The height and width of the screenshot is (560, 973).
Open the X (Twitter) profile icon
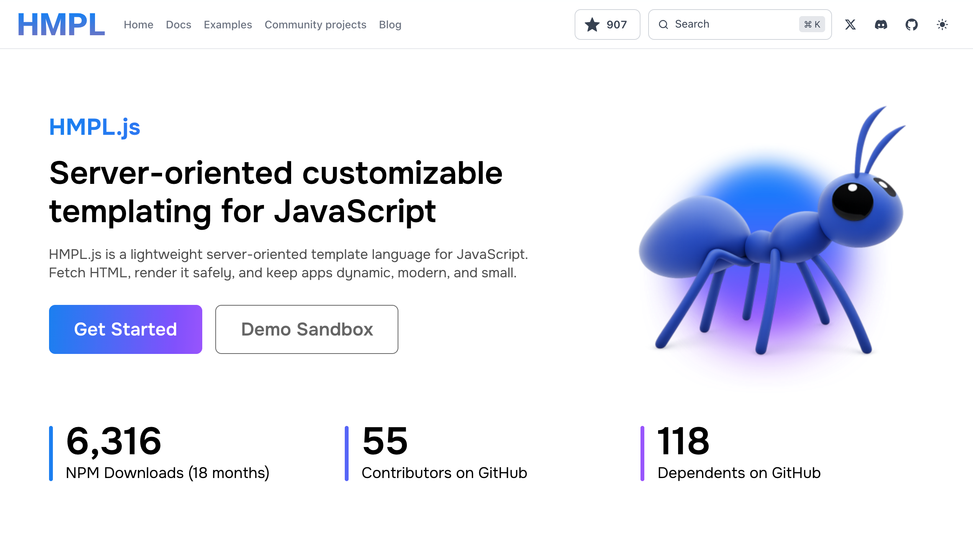pyautogui.click(x=850, y=25)
